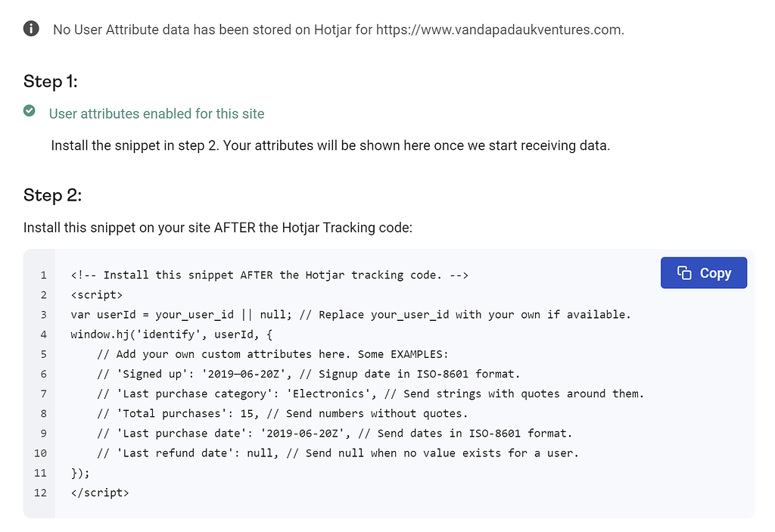
Task: Click line number 5 in the code gutter
Action: [43, 353]
